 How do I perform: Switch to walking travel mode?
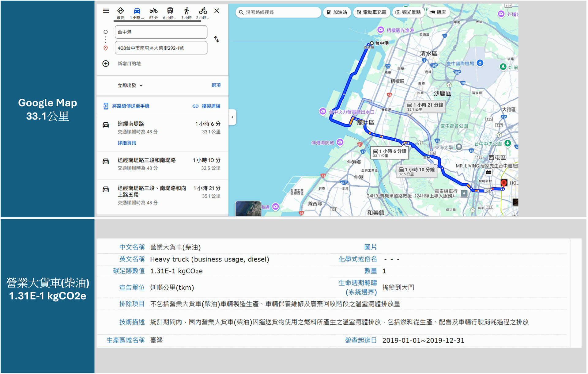coord(186,13)
